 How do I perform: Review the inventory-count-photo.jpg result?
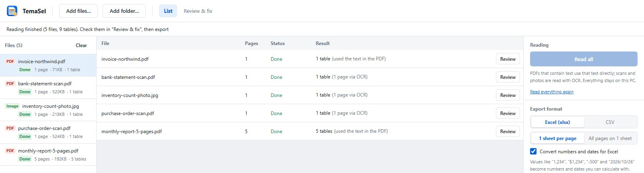(x=508, y=95)
